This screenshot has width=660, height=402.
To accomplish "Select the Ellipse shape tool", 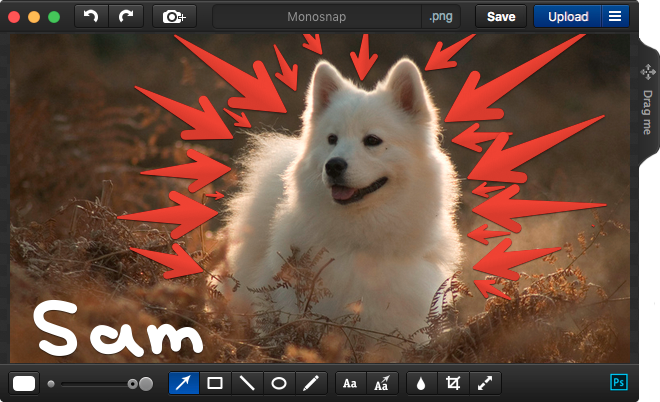I will pos(279,383).
